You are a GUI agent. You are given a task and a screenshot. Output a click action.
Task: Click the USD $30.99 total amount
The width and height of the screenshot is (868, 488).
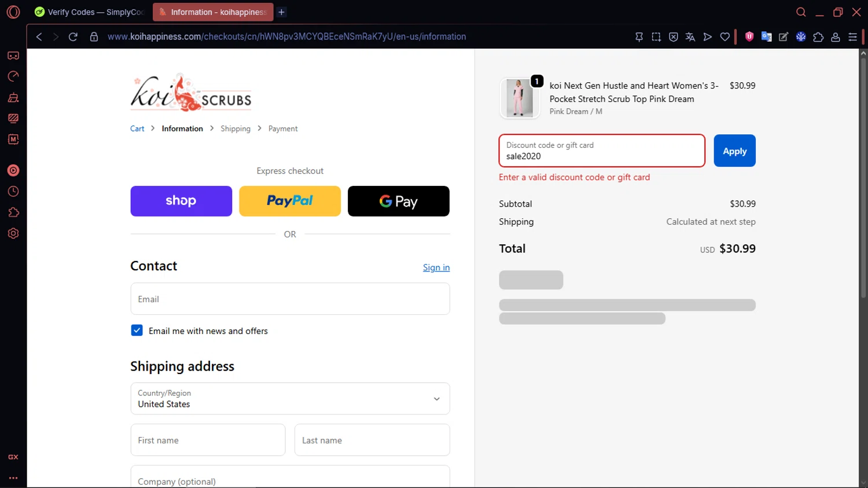tap(728, 249)
